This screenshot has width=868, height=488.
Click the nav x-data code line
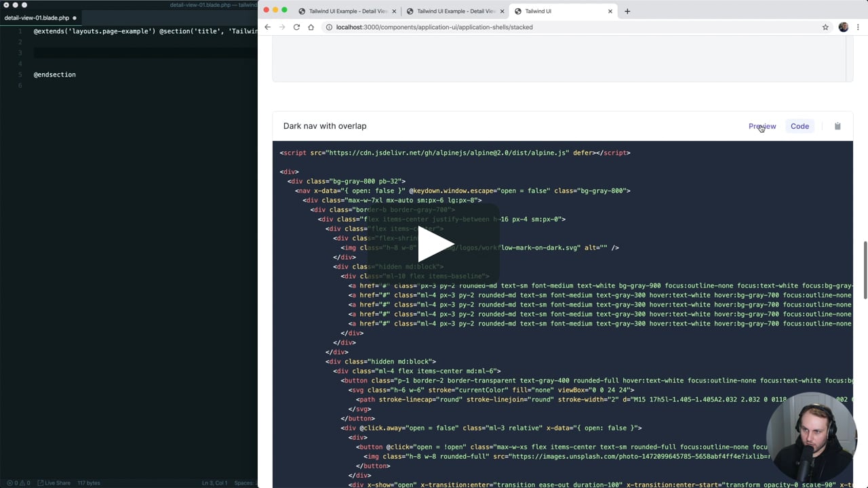click(x=462, y=190)
